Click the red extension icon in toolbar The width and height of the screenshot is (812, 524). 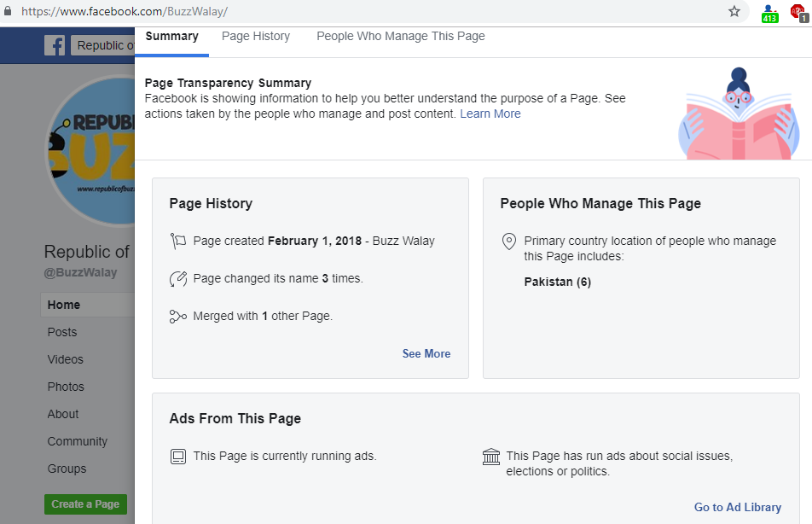800,12
